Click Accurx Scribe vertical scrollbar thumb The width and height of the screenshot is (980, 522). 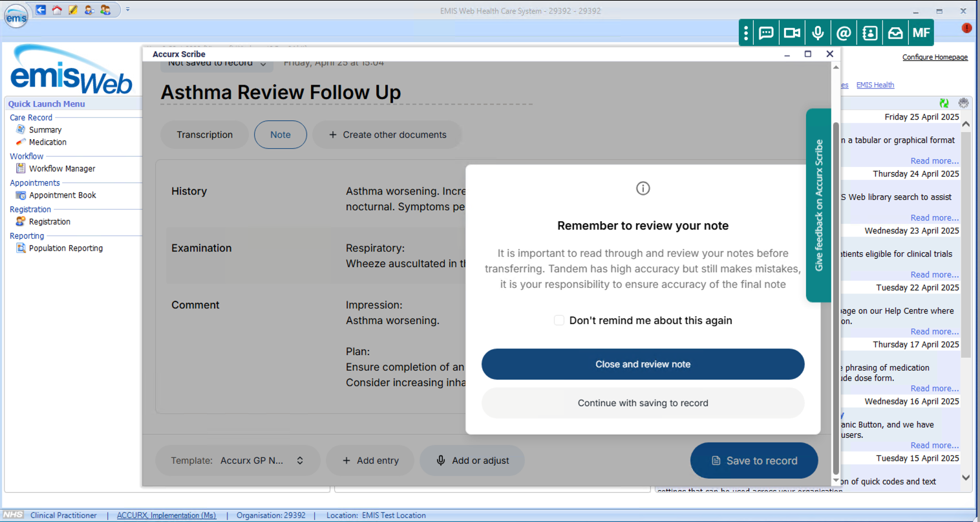tap(836, 298)
